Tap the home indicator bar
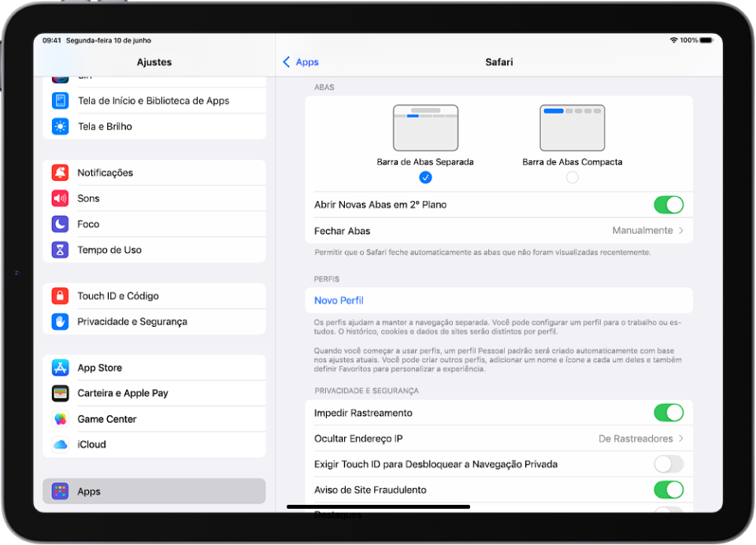The width and height of the screenshot is (756, 545). click(379, 506)
